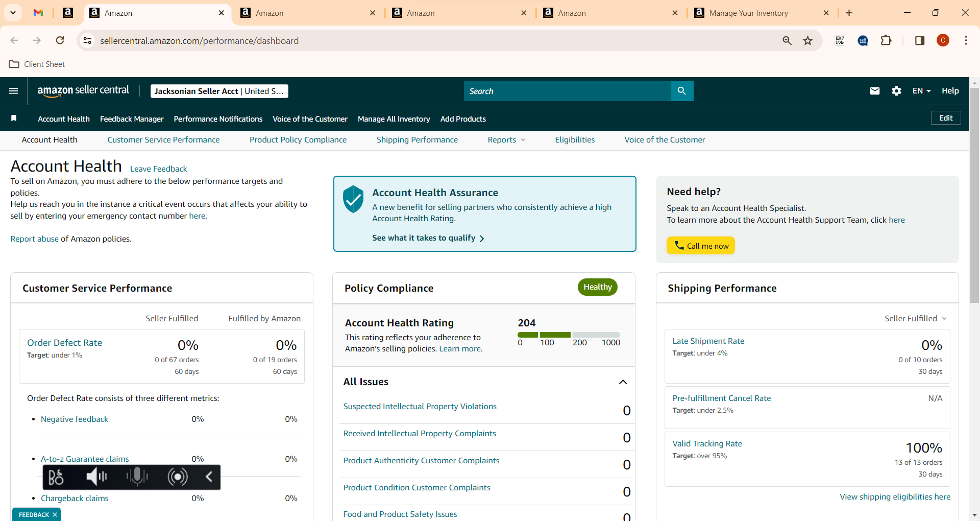Image resolution: width=980 pixels, height=521 pixels.
Task: Open the Order Defect Rate link
Action: (x=64, y=343)
